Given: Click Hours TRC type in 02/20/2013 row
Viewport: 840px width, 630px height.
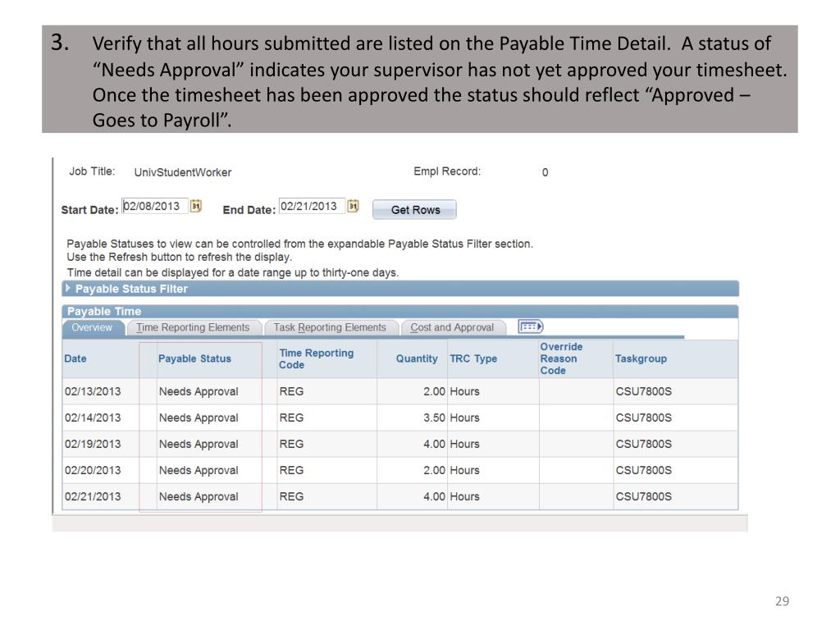Looking at the screenshot, I should click(464, 470).
